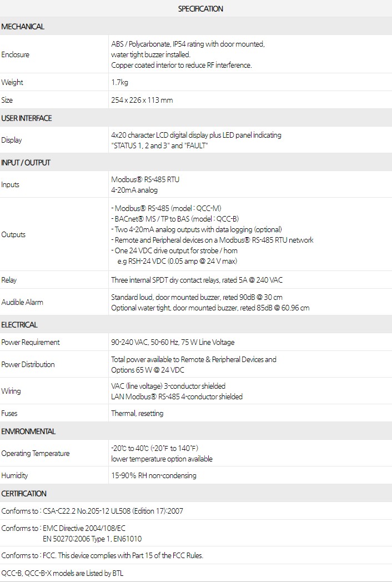Click the MECHANICAL section heading

point(23,27)
